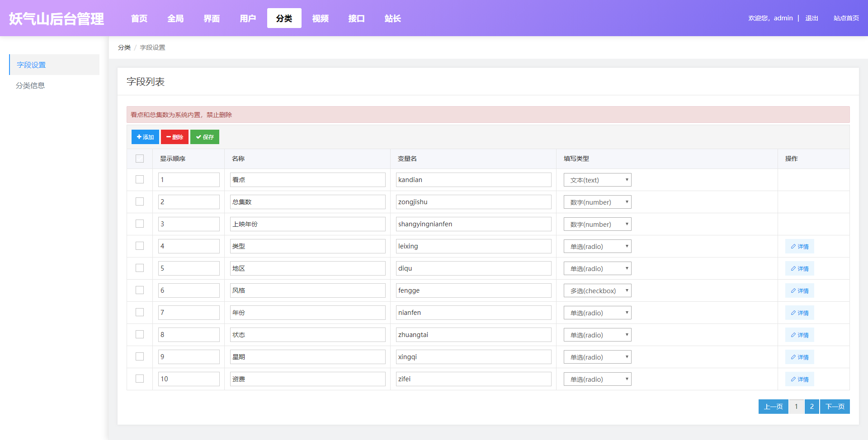Open the type dropdown for xingqi
Viewport: 868px width, 440px height.
click(x=597, y=357)
